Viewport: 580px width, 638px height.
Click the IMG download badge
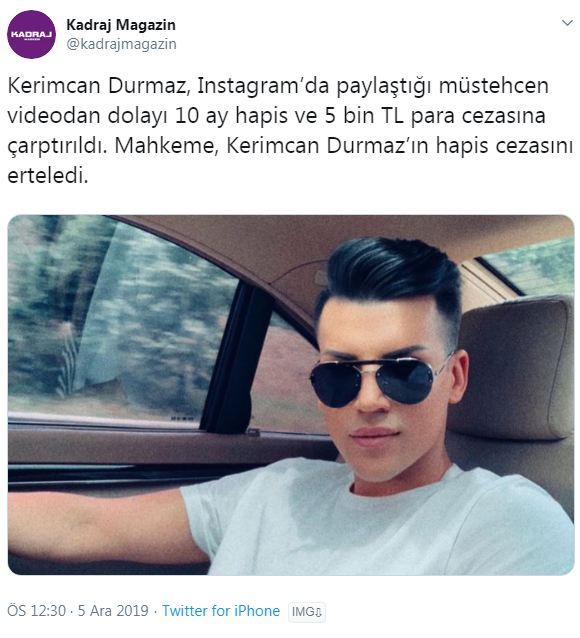coord(307,612)
